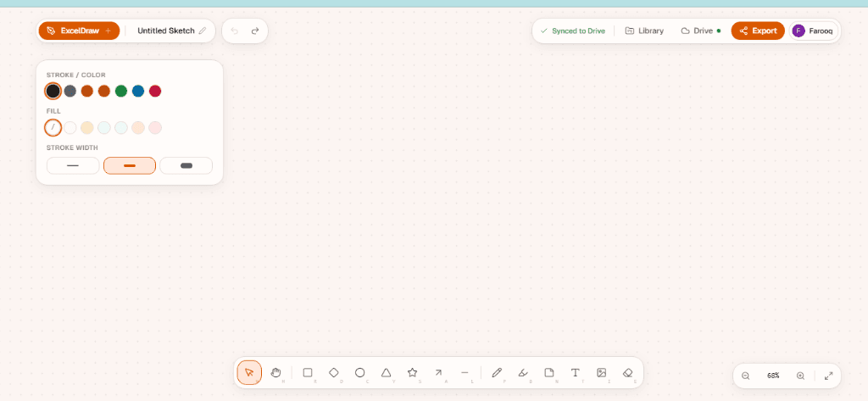Pick the gray stroke color
The width and height of the screenshot is (868, 401).
coord(70,91)
